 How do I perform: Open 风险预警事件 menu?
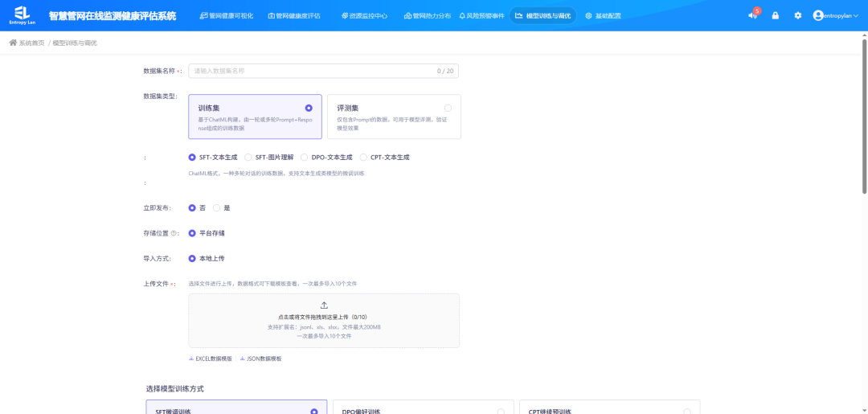[481, 16]
